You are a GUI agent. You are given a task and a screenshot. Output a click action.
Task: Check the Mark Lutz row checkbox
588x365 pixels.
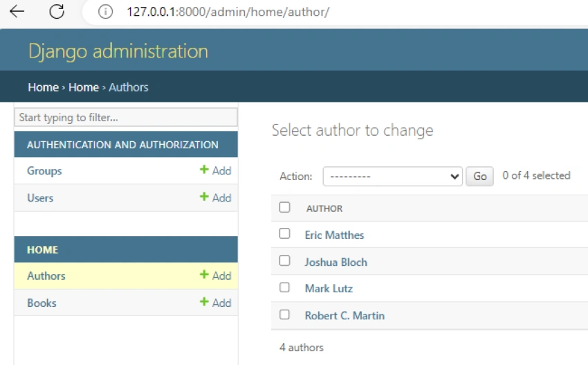[x=284, y=287]
